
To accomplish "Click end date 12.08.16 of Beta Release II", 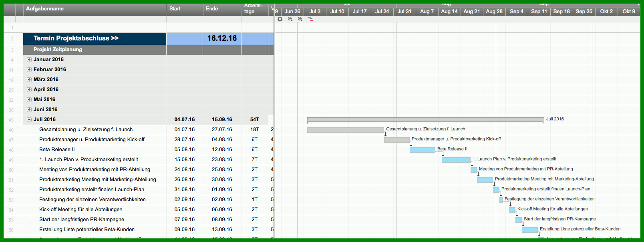I will tap(222, 150).
